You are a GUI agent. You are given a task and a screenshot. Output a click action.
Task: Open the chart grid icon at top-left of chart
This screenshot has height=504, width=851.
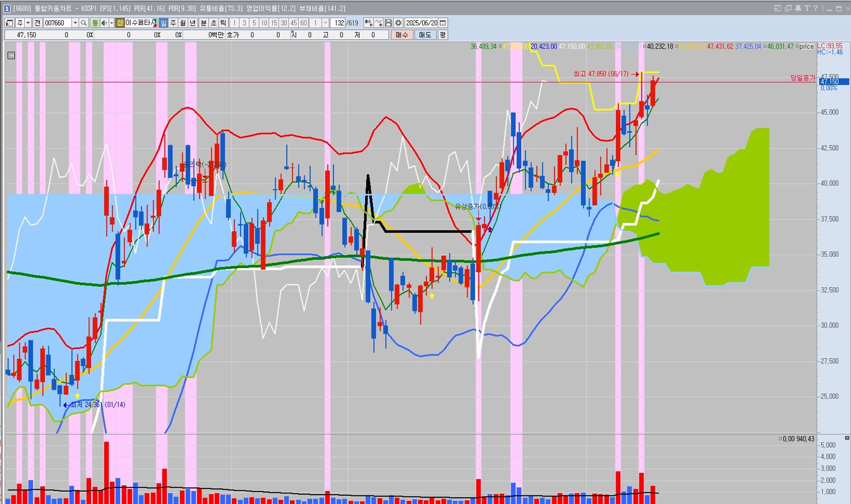[x=12, y=55]
